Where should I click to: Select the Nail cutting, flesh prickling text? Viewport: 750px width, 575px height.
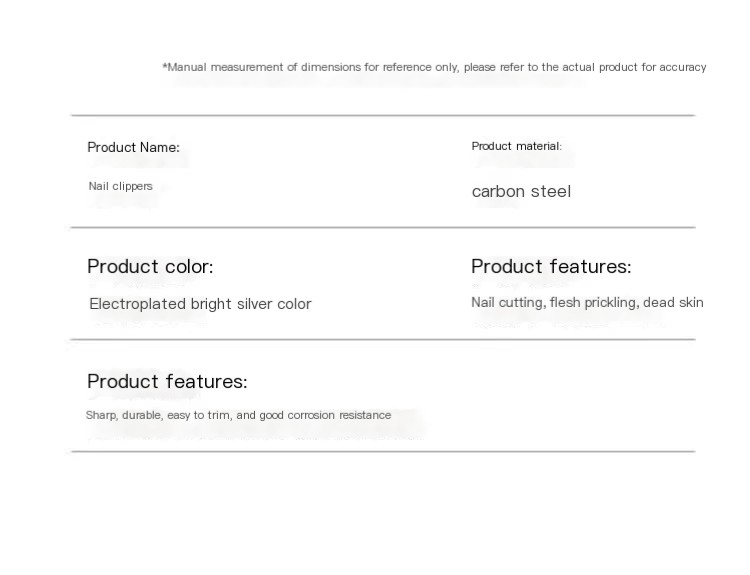pyautogui.click(x=555, y=302)
